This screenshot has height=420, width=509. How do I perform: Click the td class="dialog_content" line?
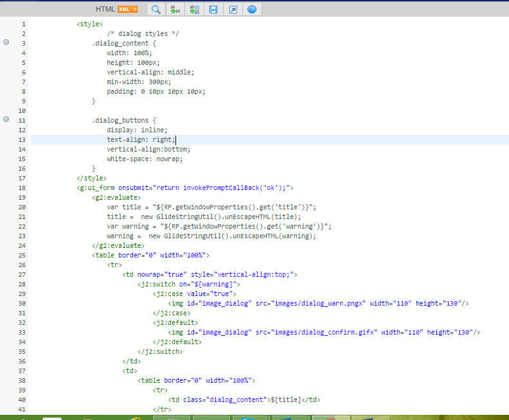tap(244, 399)
